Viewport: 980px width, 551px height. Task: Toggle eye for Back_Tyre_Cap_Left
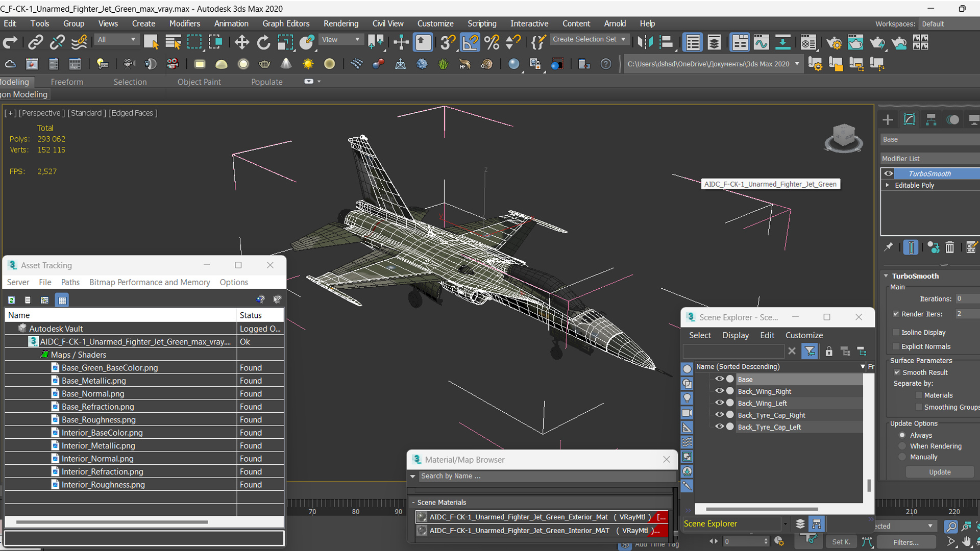coord(719,427)
